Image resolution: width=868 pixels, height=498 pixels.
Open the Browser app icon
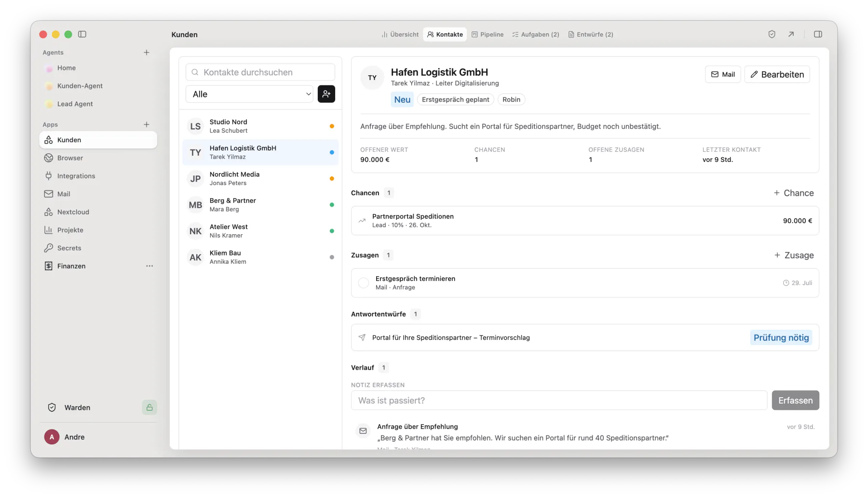[49, 158]
